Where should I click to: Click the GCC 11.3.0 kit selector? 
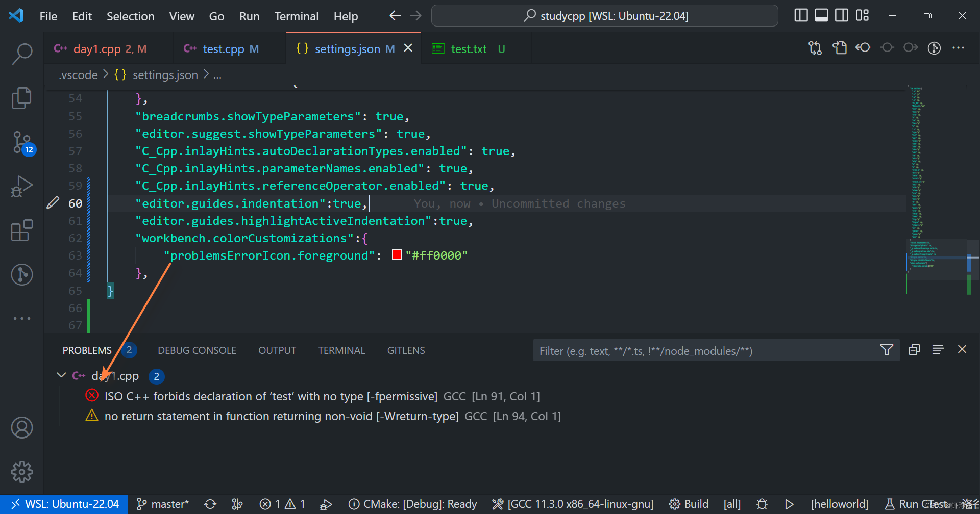573,504
